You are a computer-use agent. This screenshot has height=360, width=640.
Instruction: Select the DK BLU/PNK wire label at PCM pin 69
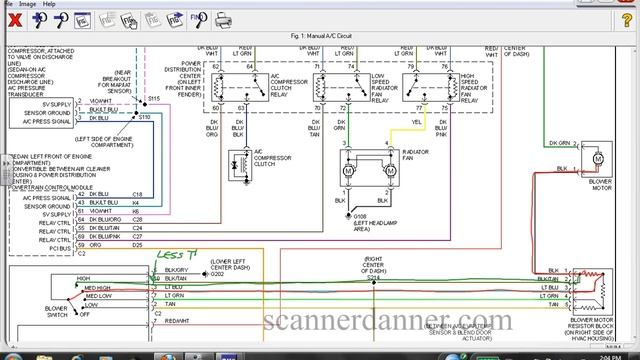point(105,236)
